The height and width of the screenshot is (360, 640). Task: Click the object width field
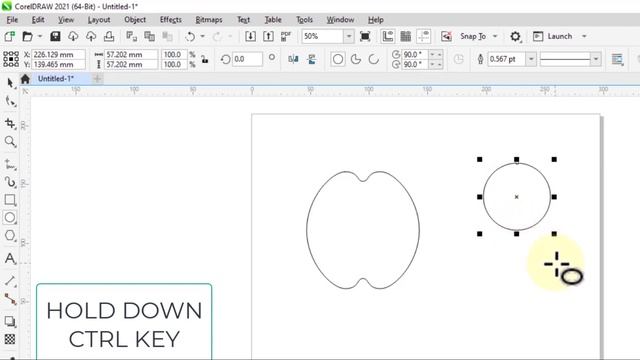(x=131, y=54)
